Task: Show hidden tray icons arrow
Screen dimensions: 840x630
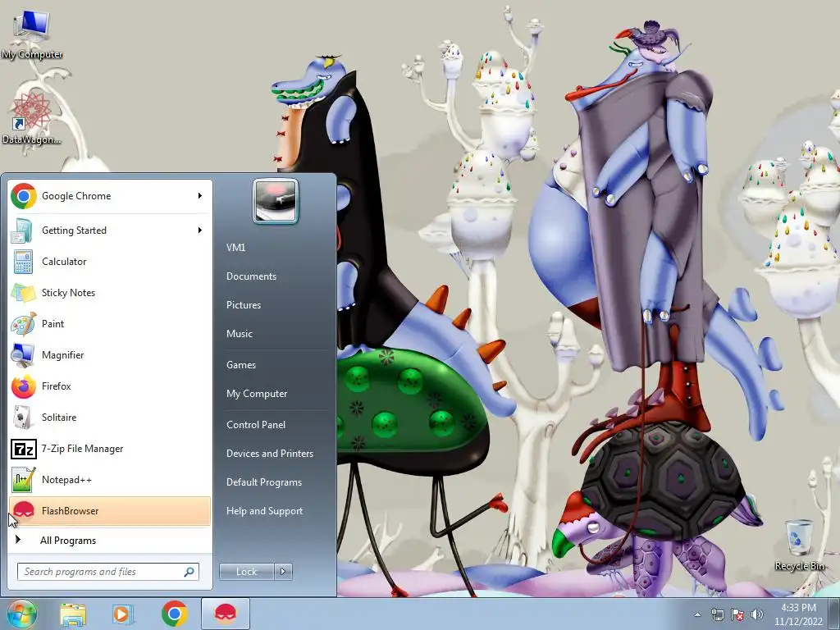Action: (697, 615)
